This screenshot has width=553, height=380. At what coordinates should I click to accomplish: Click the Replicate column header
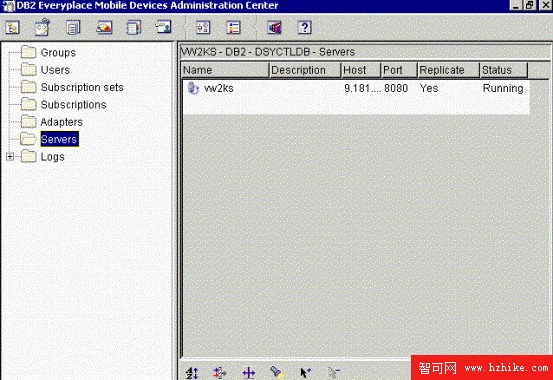coord(448,70)
